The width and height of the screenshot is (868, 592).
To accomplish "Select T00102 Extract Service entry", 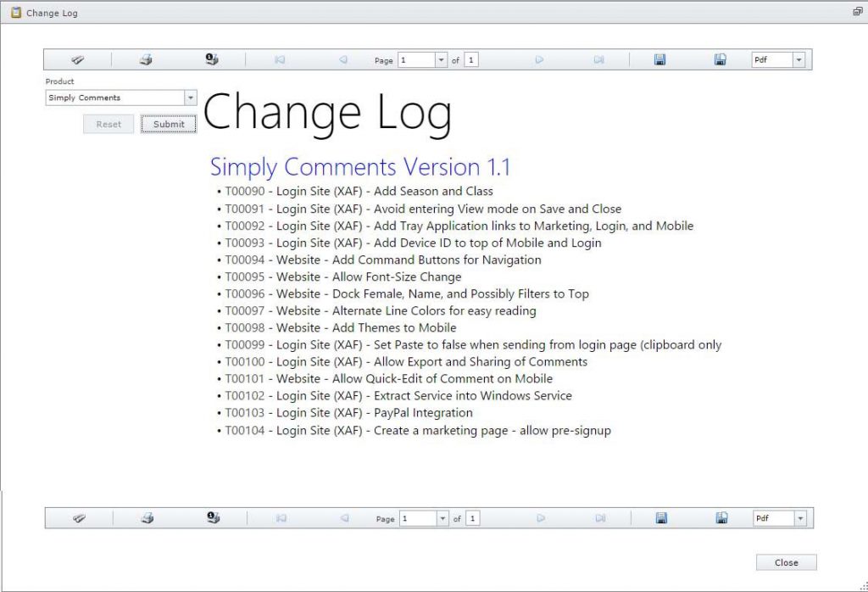I will [x=398, y=395].
